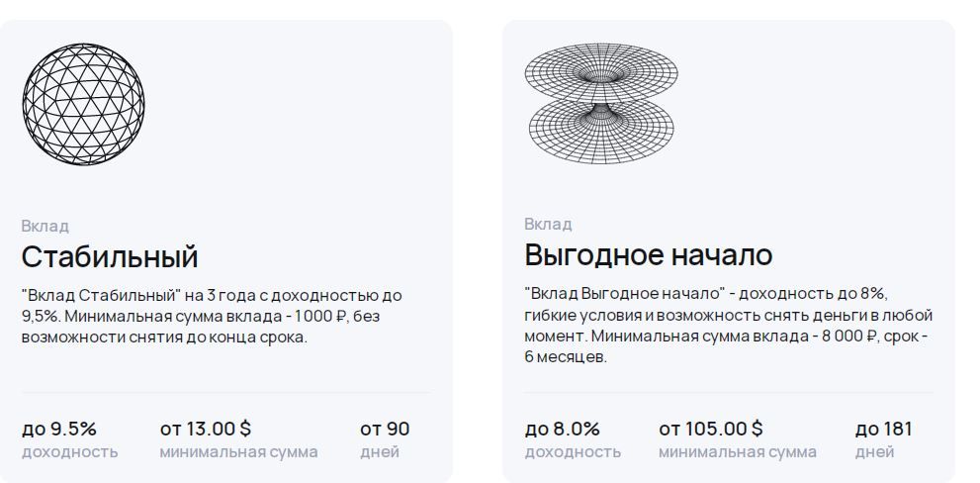
Task: Click the от 90 days value
Action: point(385,430)
